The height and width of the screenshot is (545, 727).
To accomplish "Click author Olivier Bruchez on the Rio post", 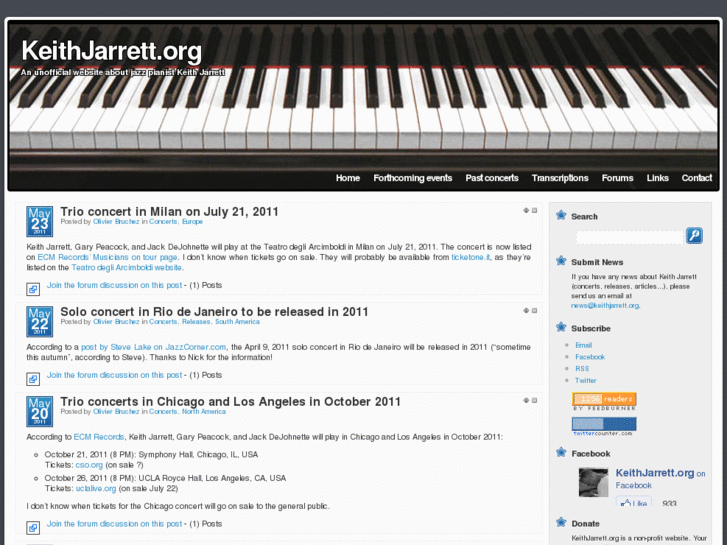I will click(x=116, y=322).
